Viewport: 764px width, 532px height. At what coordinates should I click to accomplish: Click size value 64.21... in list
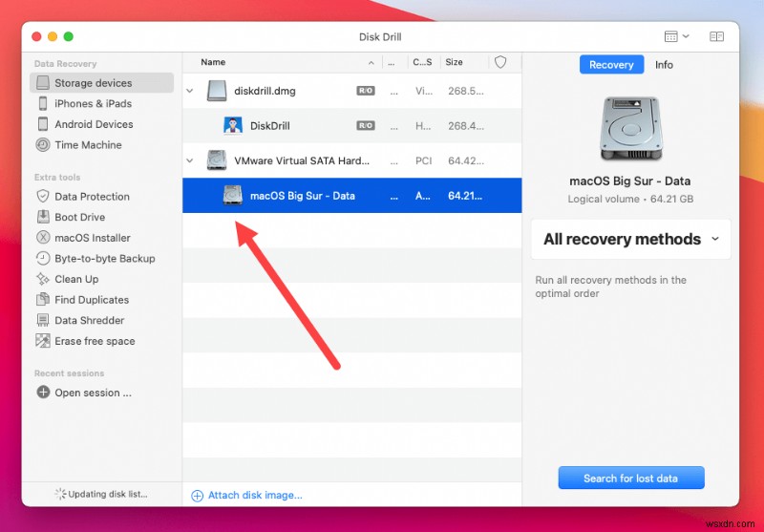coord(465,196)
